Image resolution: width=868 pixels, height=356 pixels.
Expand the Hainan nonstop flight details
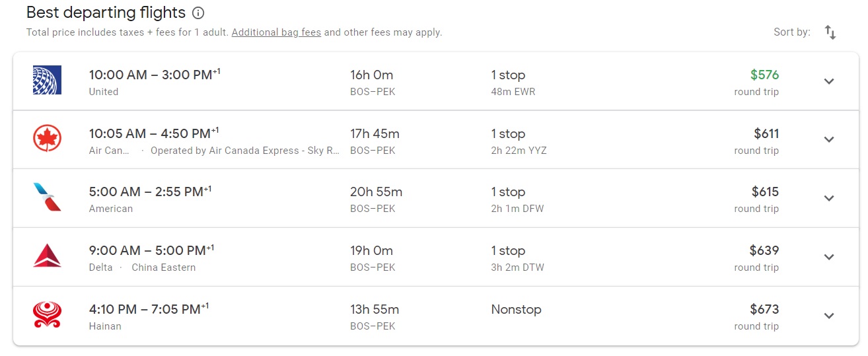click(829, 316)
